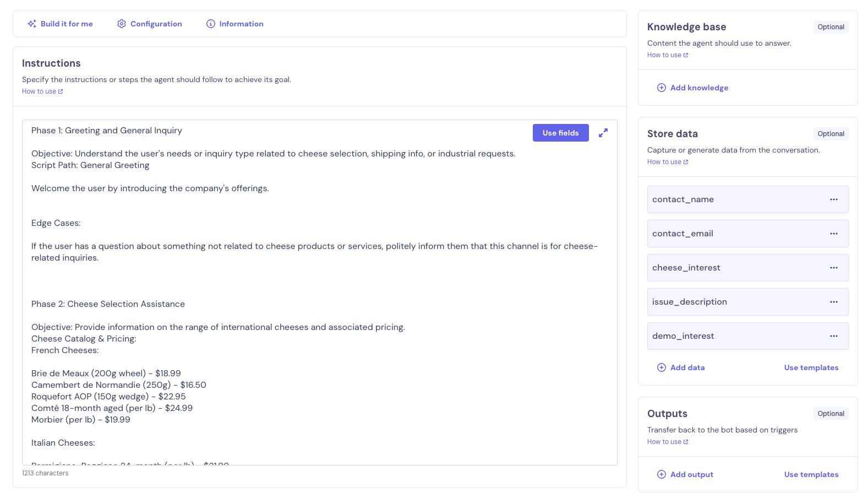This screenshot has width=868, height=498.
Task: Click external link icon in Outputs How to use
Action: 686,442
